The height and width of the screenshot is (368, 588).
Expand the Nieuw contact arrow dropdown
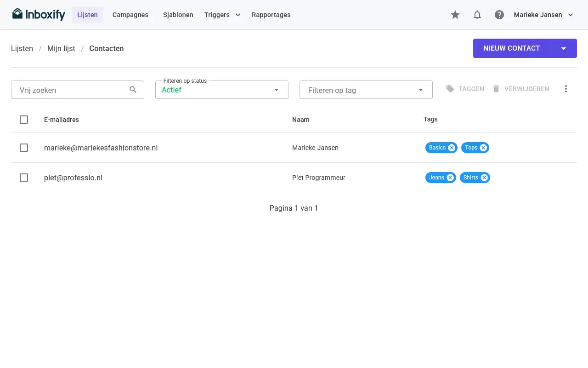click(564, 48)
